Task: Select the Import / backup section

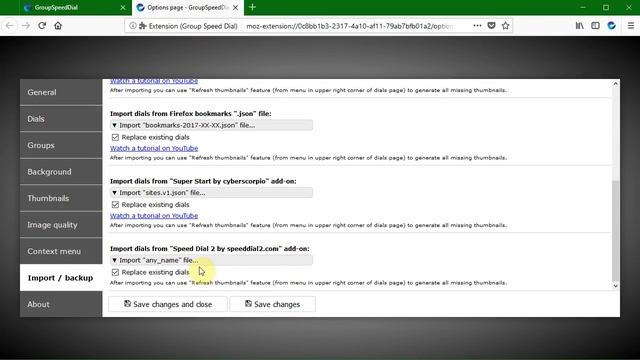Action: [61, 278]
